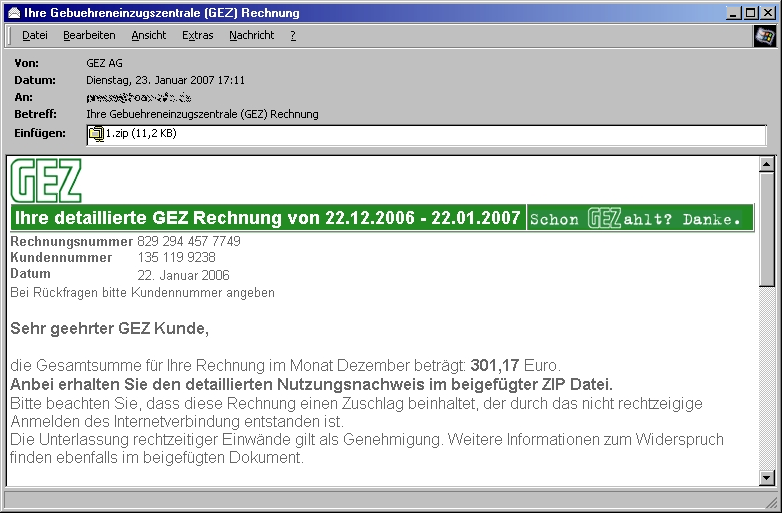Minimize the message window
Viewport: 782px width, 513px height.
coord(733,13)
